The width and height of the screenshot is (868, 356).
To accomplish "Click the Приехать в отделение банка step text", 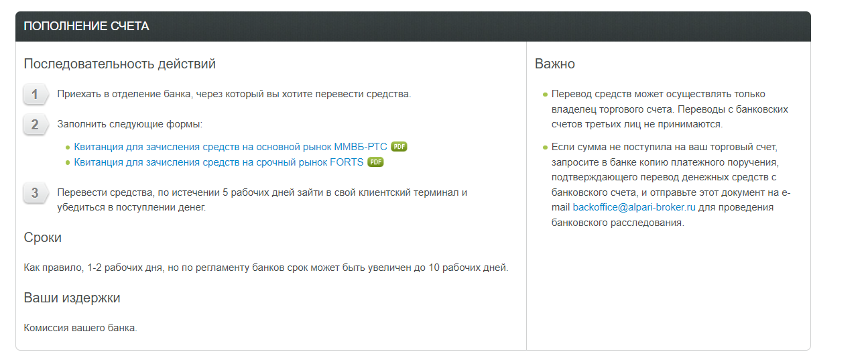I will pos(234,94).
